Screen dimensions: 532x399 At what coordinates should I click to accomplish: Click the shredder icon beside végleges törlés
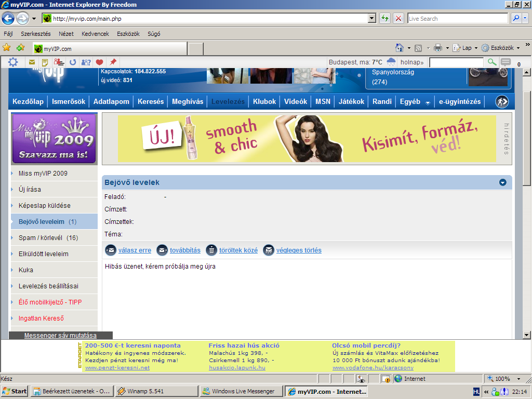click(269, 250)
